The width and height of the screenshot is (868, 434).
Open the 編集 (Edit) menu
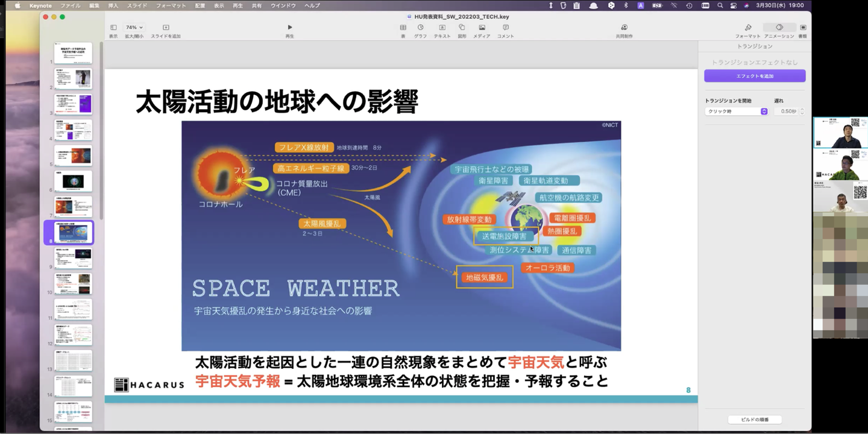click(95, 5)
